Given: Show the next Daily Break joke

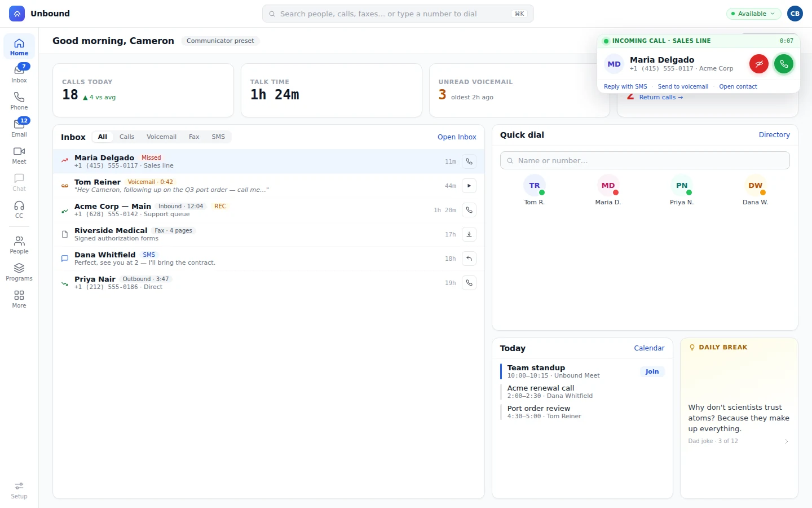Looking at the screenshot, I should (x=787, y=441).
